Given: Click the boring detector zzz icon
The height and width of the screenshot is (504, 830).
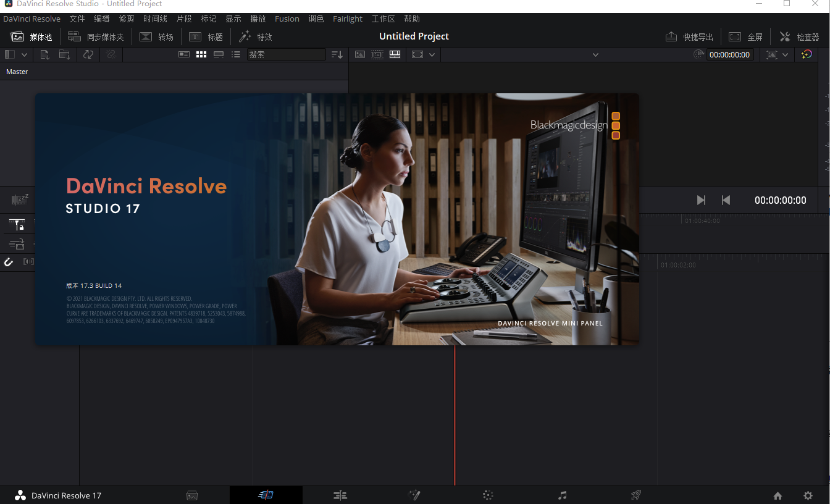Looking at the screenshot, I should coord(20,199).
